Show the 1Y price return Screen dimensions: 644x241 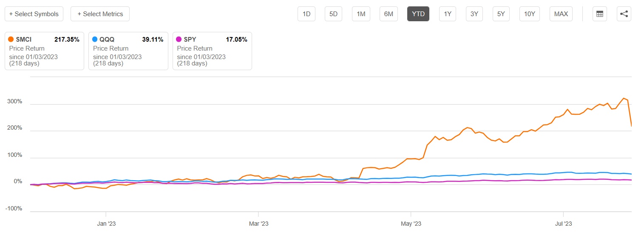coord(448,14)
